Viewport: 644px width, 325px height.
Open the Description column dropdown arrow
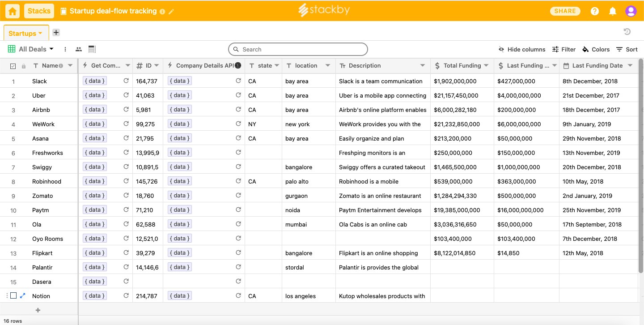coord(423,66)
